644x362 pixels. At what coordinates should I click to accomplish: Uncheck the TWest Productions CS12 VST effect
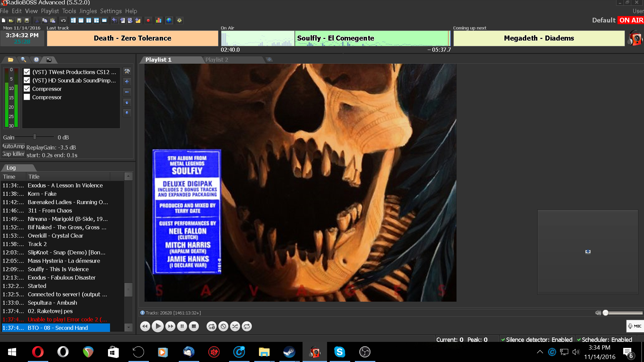coord(27,72)
